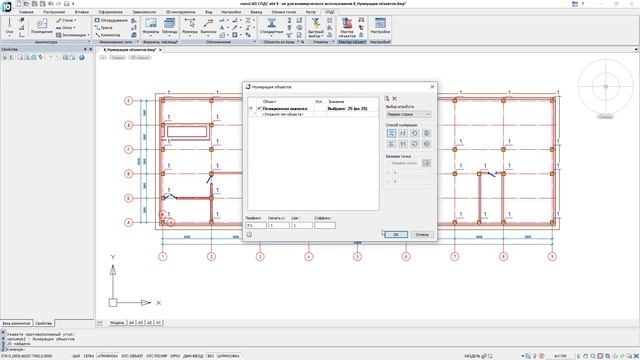Click the red delete icon in dialog
Image resolution: width=640 pixels, height=360 pixels.
[x=395, y=98]
